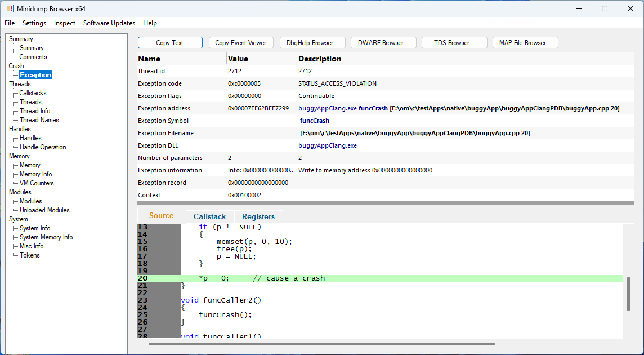
Task: Click the Exception flags row label
Action: [x=160, y=96]
